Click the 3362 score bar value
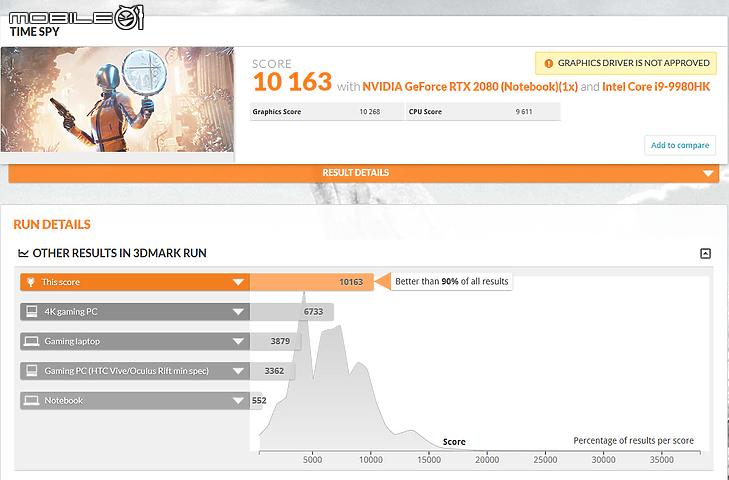Screen dimensions: 729x480 274,371
